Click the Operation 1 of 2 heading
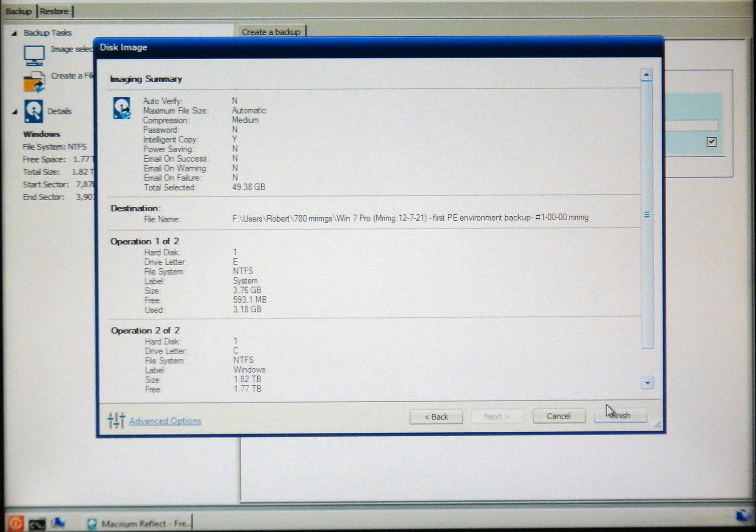The width and height of the screenshot is (756, 532). pyautogui.click(x=145, y=241)
